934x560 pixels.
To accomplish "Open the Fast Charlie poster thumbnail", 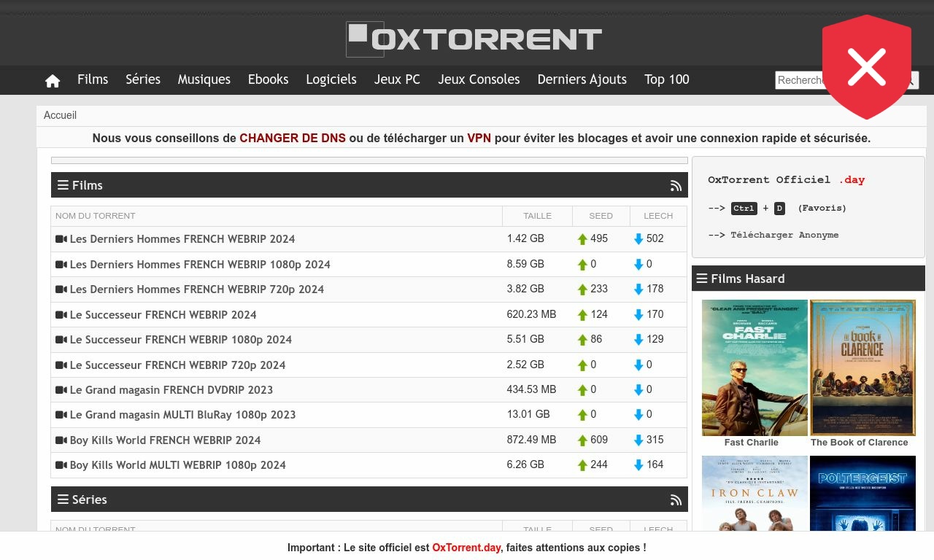I will tap(754, 367).
